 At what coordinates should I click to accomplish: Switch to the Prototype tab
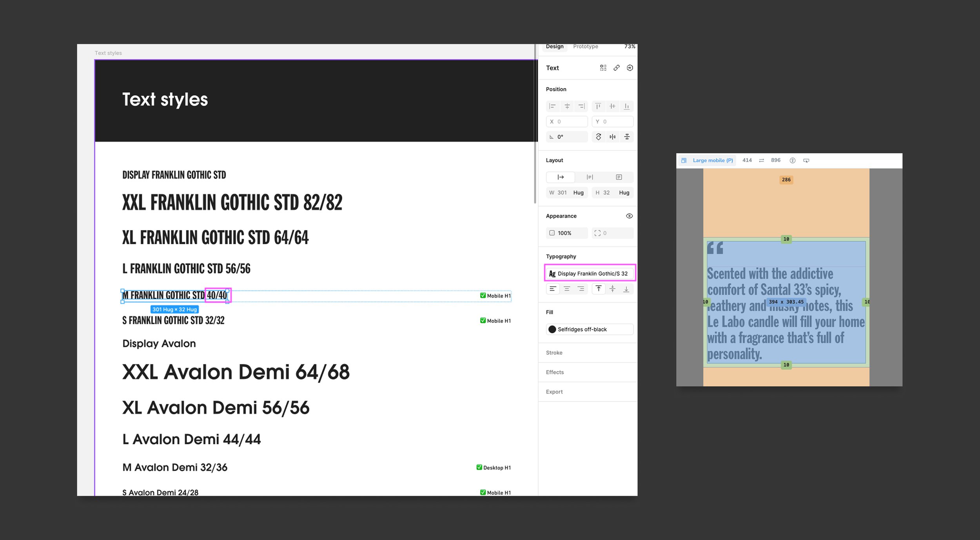pos(585,47)
